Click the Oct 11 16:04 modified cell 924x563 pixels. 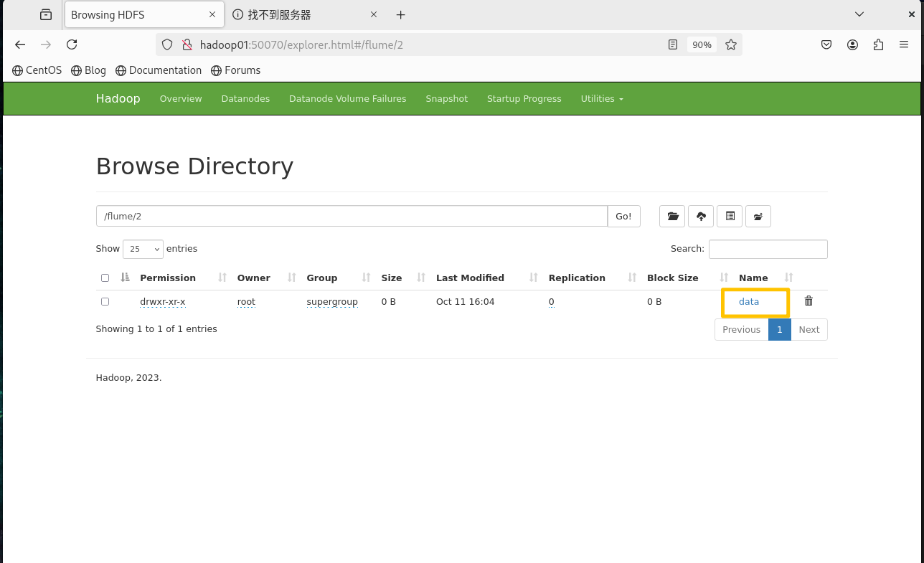point(466,302)
